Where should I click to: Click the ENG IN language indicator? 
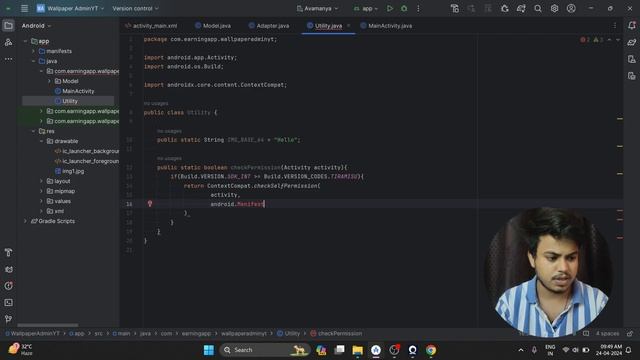550,350
